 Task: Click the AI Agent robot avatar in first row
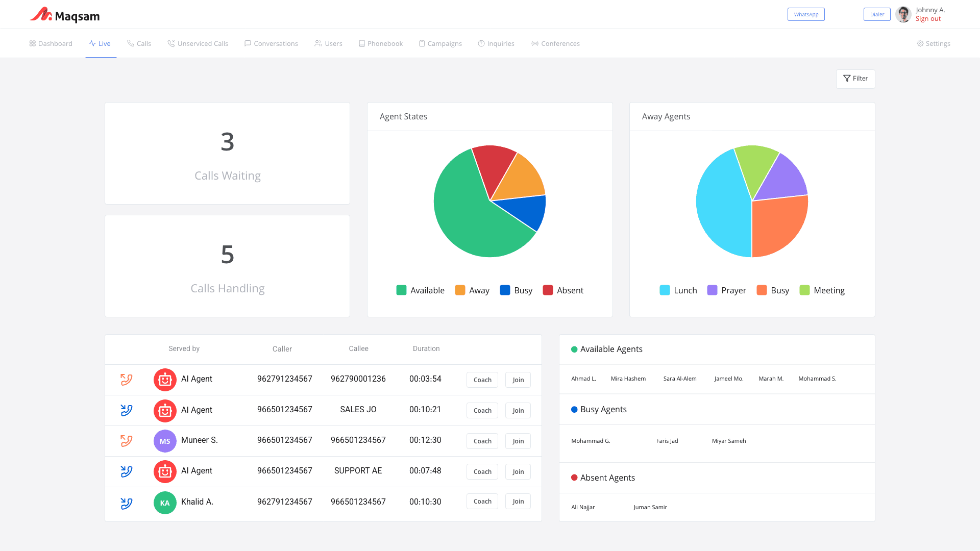point(165,380)
